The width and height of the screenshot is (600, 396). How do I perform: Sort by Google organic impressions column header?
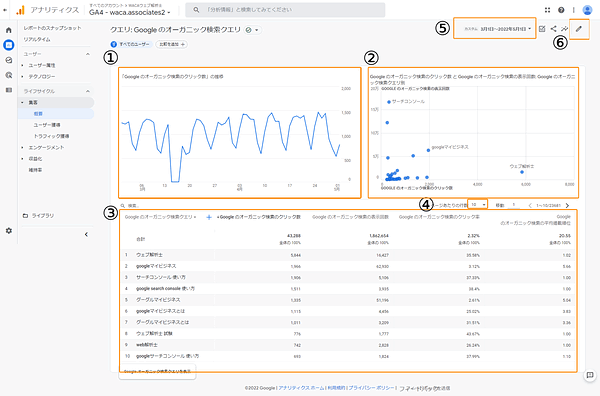[x=350, y=217]
